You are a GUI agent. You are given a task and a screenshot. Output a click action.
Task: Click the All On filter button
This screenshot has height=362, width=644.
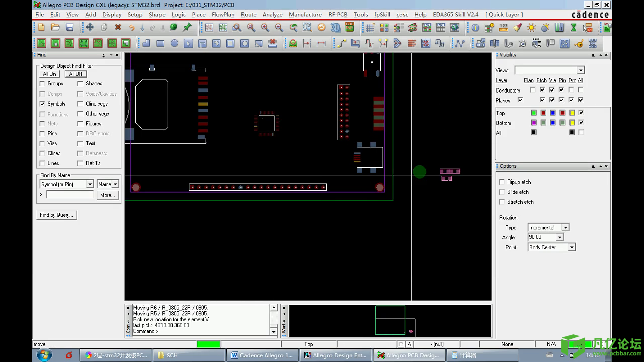(x=49, y=74)
